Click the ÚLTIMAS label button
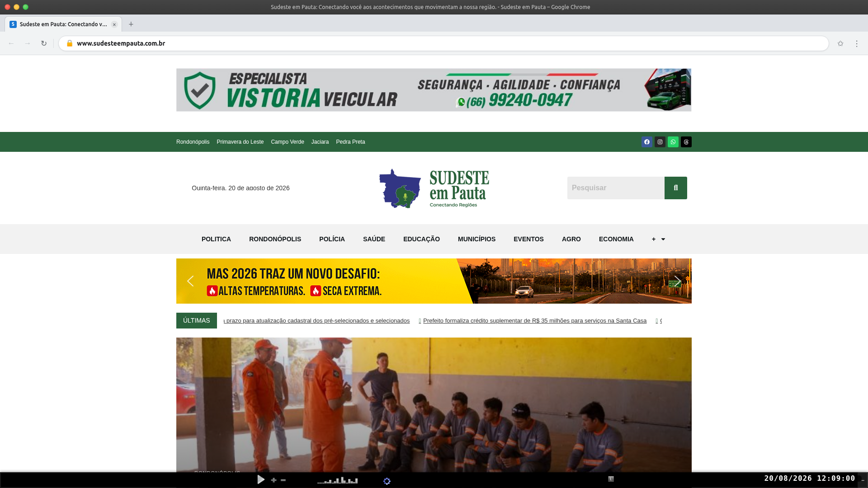This screenshot has width=868, height=488. click(196, 320)
